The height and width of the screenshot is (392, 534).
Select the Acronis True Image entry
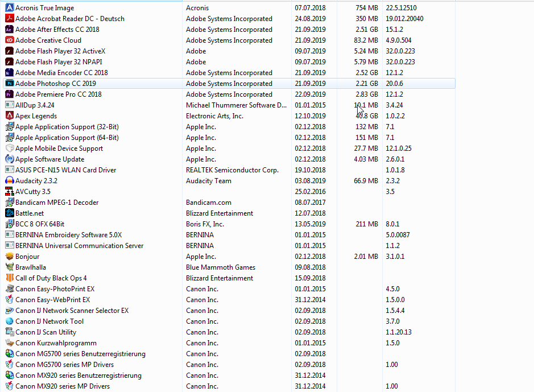[x=44, y=7]
